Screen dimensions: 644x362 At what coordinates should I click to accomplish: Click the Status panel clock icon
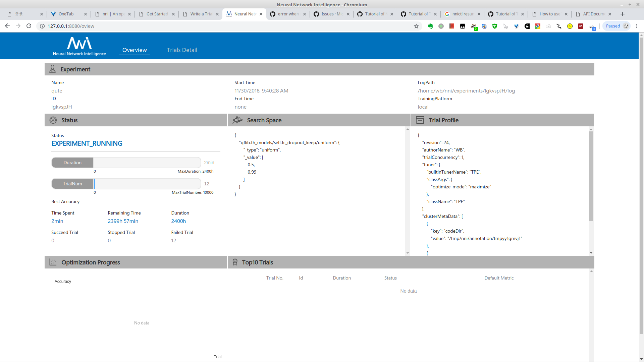point(53,120)
